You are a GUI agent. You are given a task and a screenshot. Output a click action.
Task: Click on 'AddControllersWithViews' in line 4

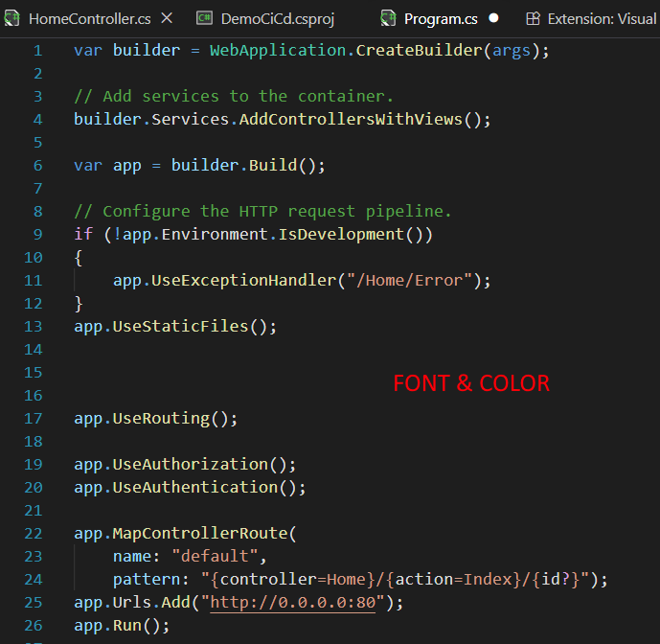[x=351, y=120]
